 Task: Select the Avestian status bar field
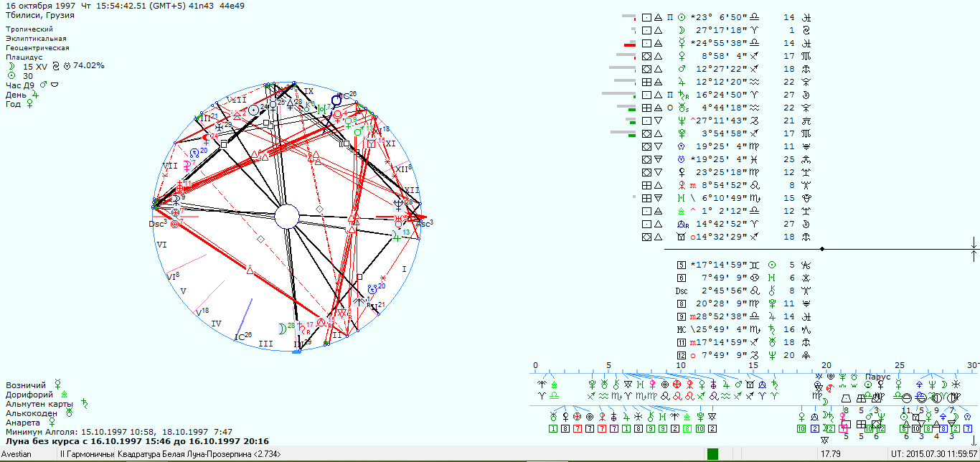(27, 454)
